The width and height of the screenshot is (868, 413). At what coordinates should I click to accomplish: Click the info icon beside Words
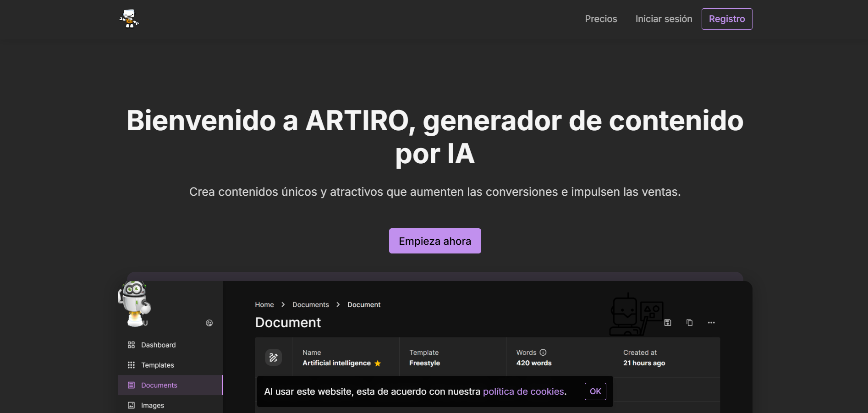click(x=543, y=352)
